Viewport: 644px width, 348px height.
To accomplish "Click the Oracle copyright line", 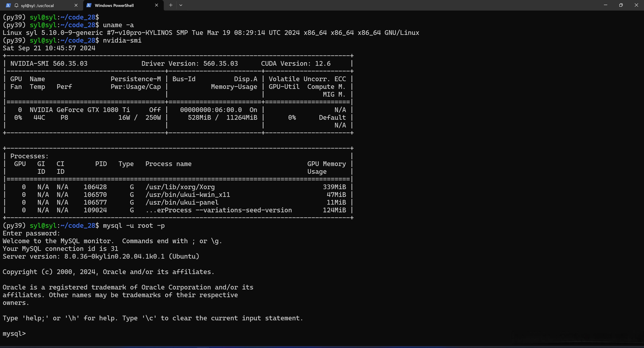I will [109, 272].
